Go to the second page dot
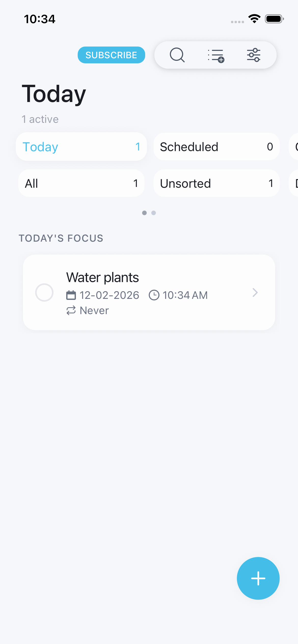Viewport: 298px width, 644px height. (x=154, y=213)
